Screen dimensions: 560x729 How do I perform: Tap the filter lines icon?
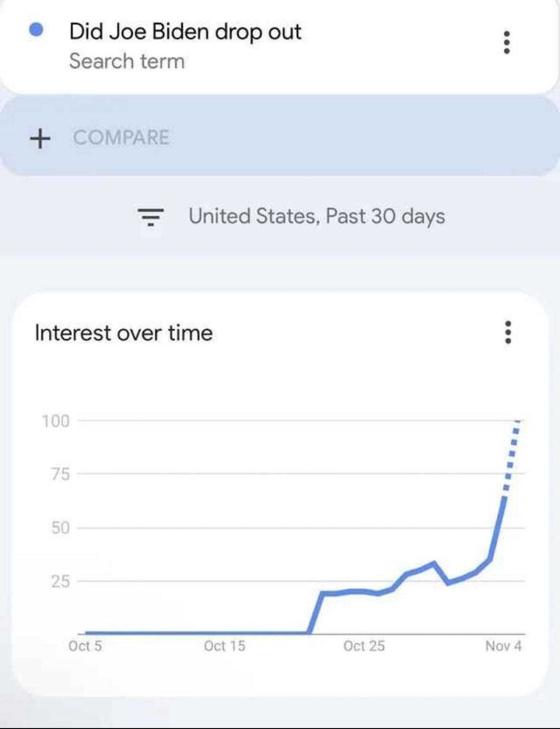(151, 217)
